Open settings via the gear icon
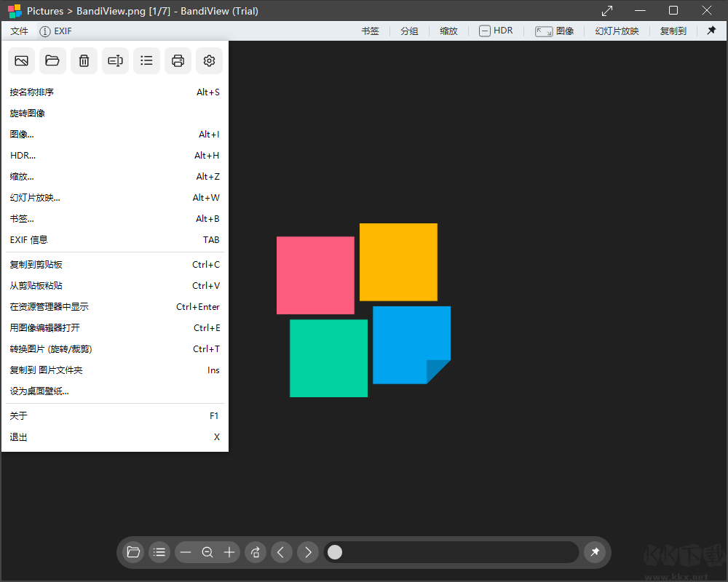 click(210, 61)
